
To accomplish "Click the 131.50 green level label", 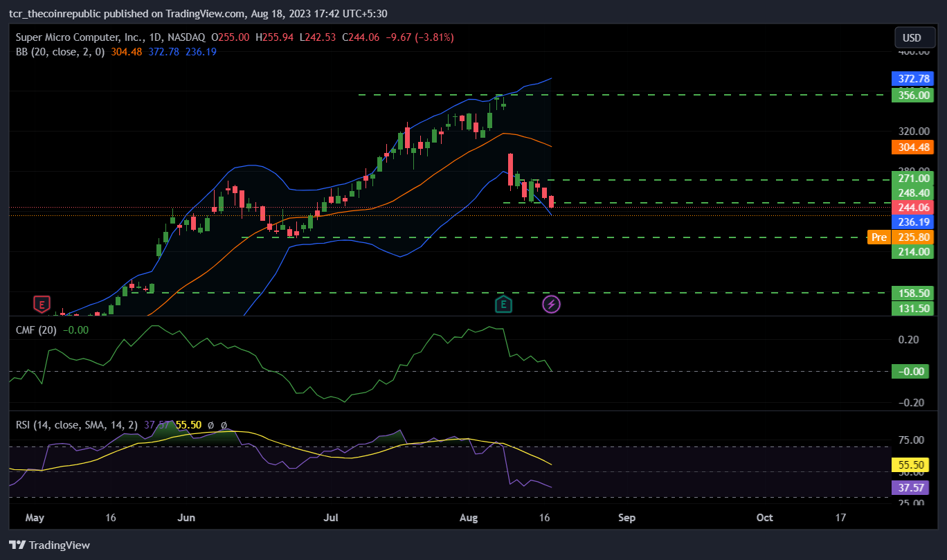I will [912, 308].
